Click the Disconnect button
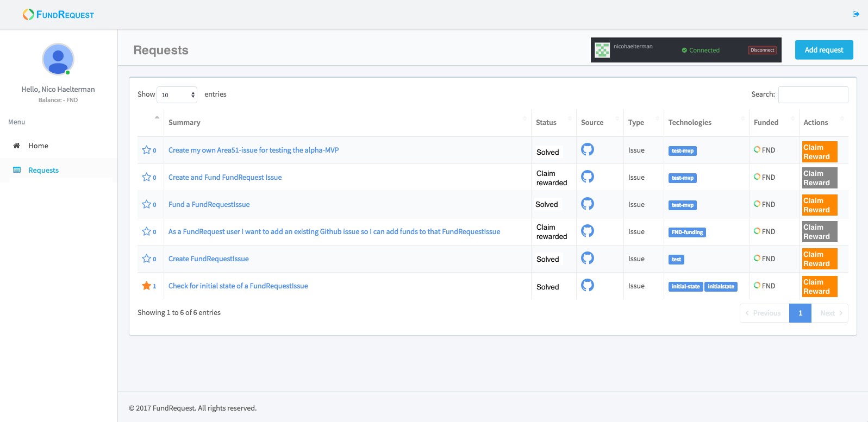The image size is (868, 422). click(x=763, y=50)
